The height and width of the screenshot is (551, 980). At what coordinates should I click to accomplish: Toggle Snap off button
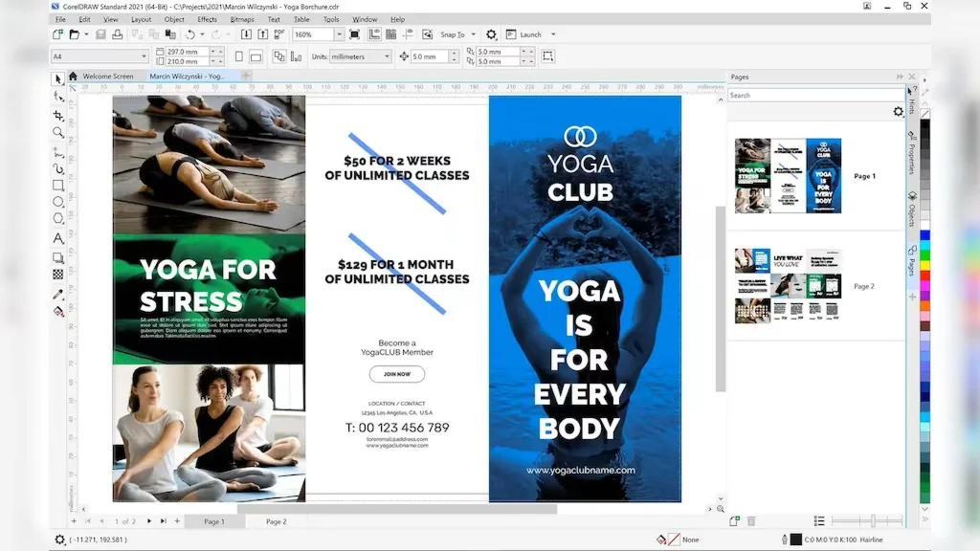tap(427, 34)
